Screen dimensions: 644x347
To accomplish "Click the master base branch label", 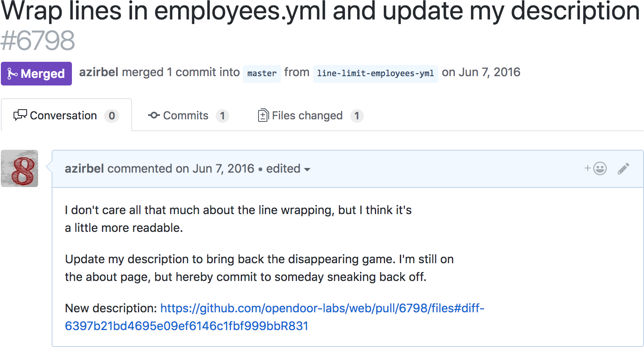I will coord(261,74).
